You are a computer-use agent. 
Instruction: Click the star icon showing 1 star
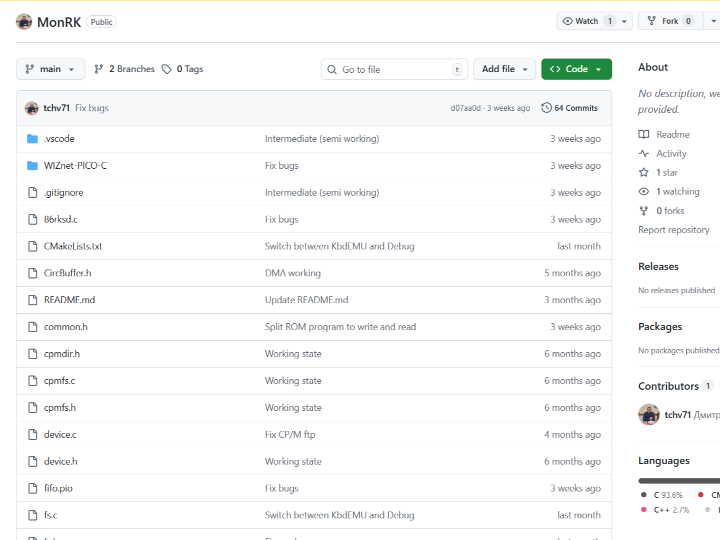[x=644, y=173]
